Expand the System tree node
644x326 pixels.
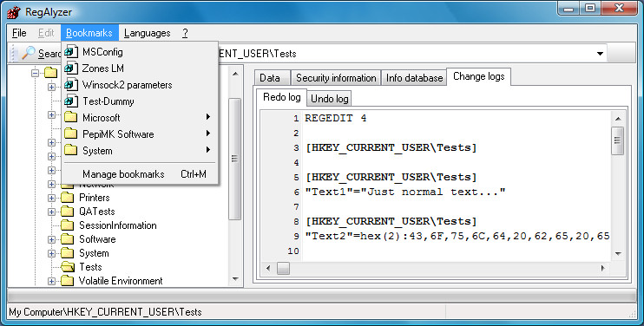pos(51,253)
